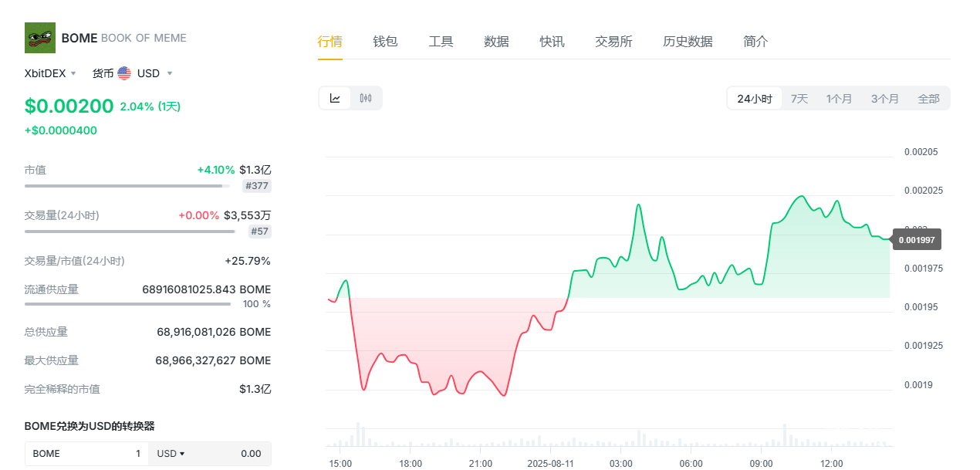Open the 快讯 news tab
The height and width of the screenshot is (470, 980).
pos(552,42)
